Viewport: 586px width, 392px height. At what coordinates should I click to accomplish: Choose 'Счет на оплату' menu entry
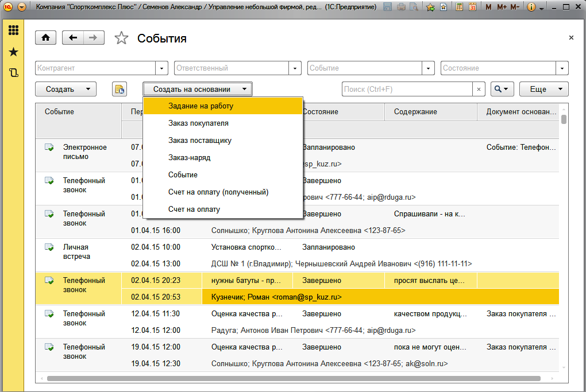[x=194, y=209]
